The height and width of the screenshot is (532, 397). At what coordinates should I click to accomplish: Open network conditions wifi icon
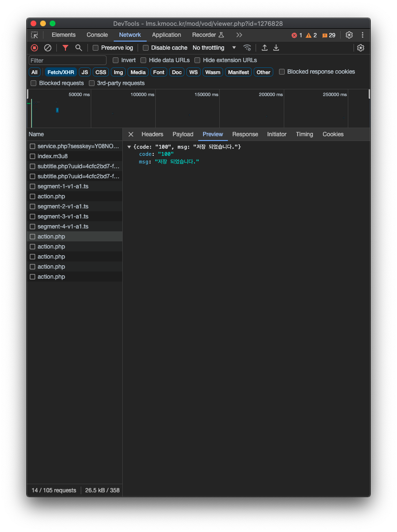coord(247,48)
